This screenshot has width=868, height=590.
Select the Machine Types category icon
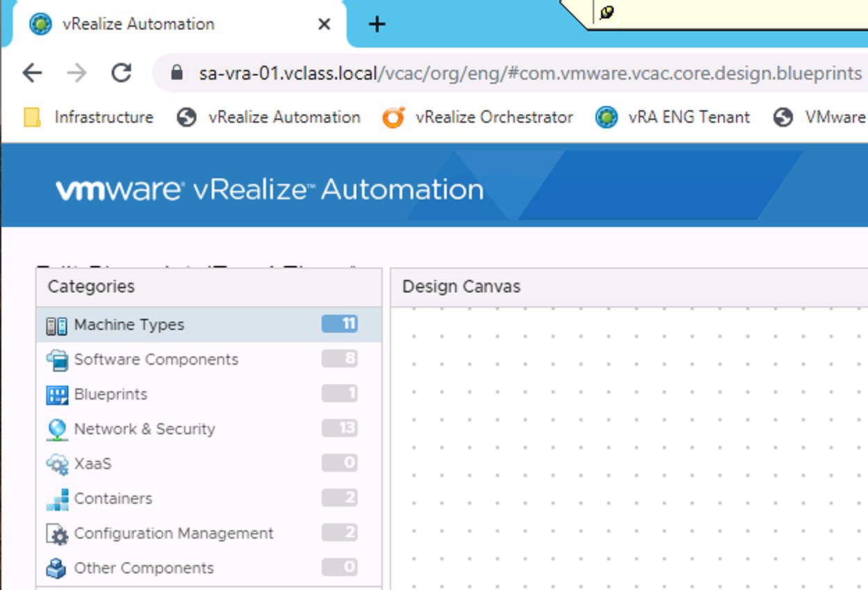point(61,324)
